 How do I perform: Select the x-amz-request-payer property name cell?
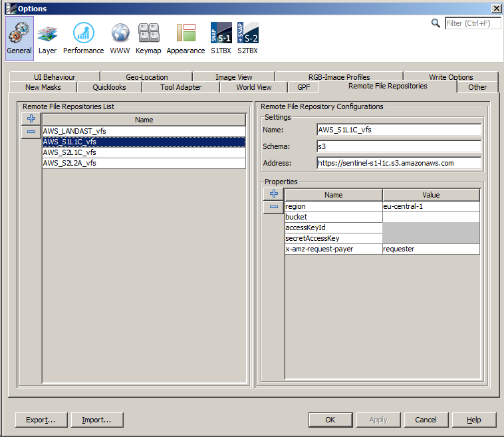coord(334,249)
